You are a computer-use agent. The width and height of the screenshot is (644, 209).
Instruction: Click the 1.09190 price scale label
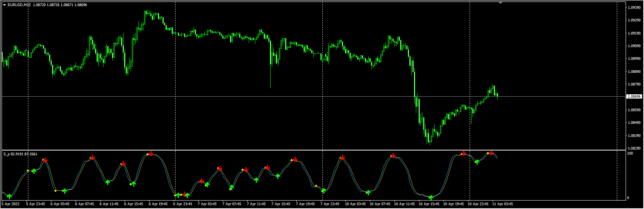pyautogui.click(x=634, y=33)
